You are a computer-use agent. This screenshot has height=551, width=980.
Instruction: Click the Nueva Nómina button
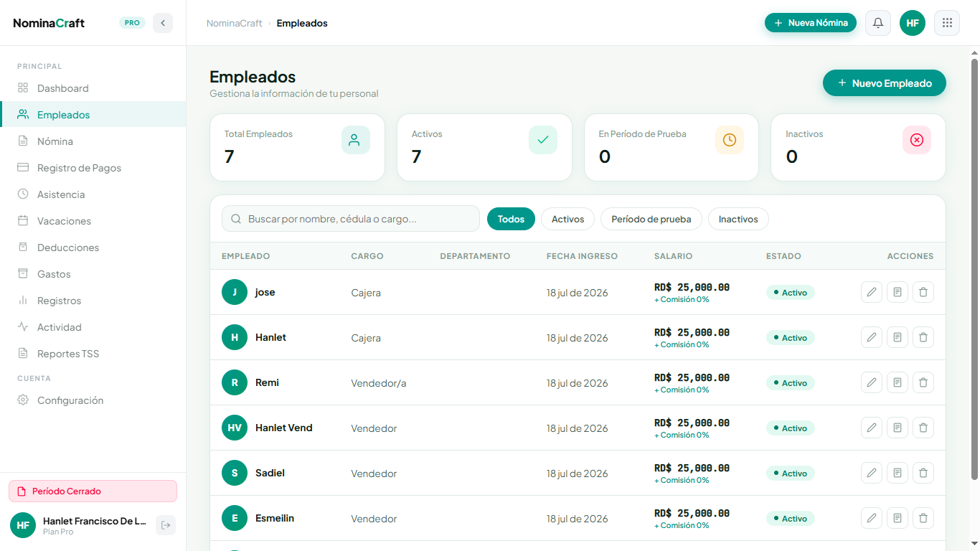click(x=811, y=23)
